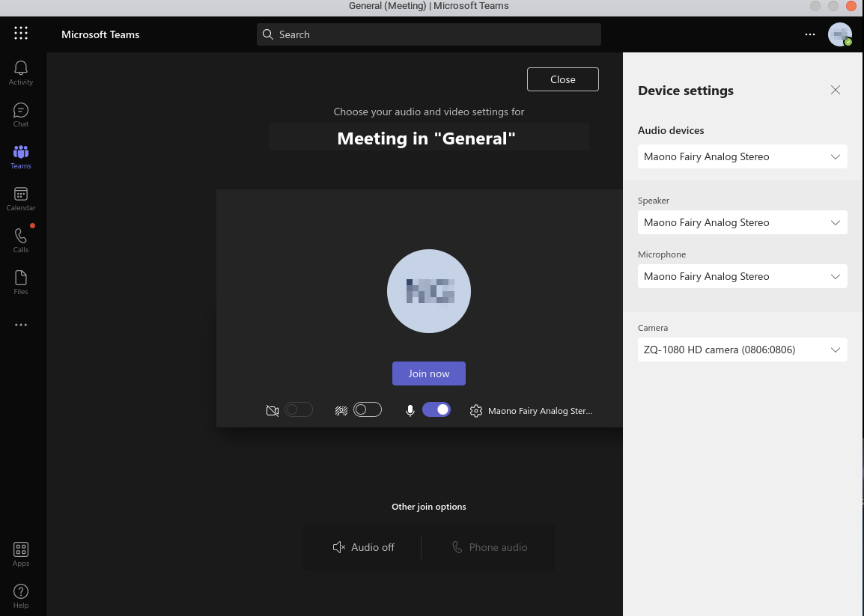The image size is (864, 616).
Task: Click the Join now button
Action: click(x=429, y=373)
